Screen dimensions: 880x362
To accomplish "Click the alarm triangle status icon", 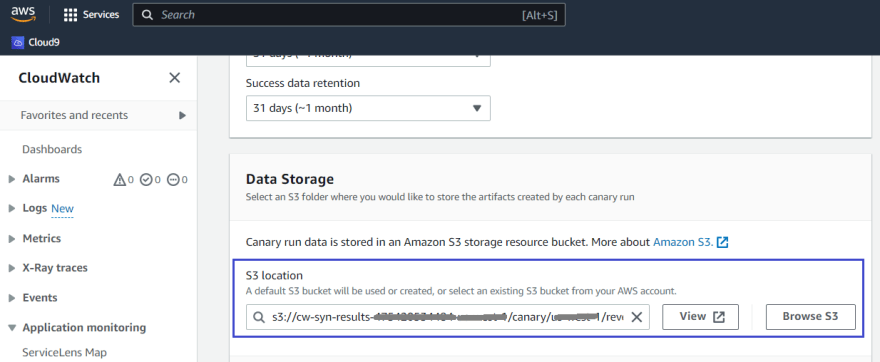I will coord(120,180).
